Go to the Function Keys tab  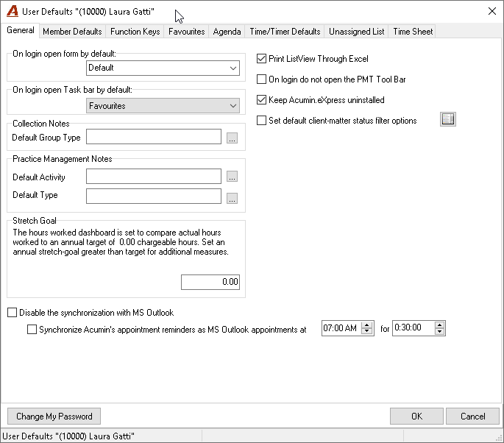pyautogui.click(x=135, y=32)
